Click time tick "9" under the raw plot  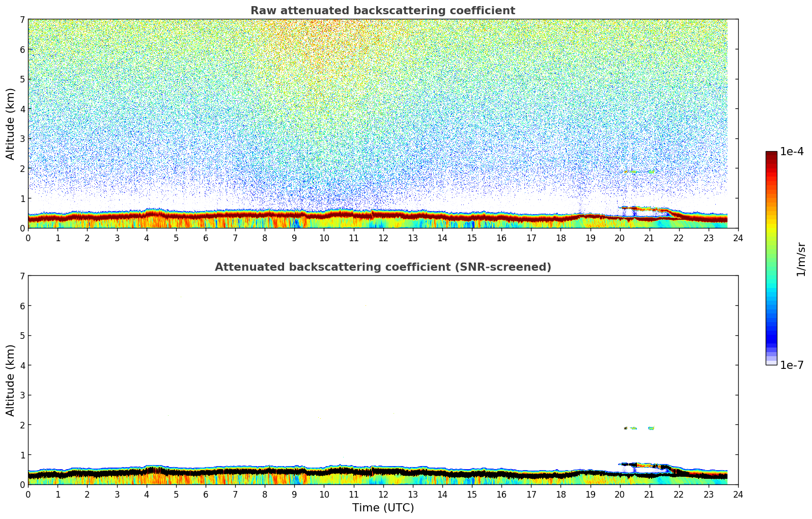pos(294,238)
